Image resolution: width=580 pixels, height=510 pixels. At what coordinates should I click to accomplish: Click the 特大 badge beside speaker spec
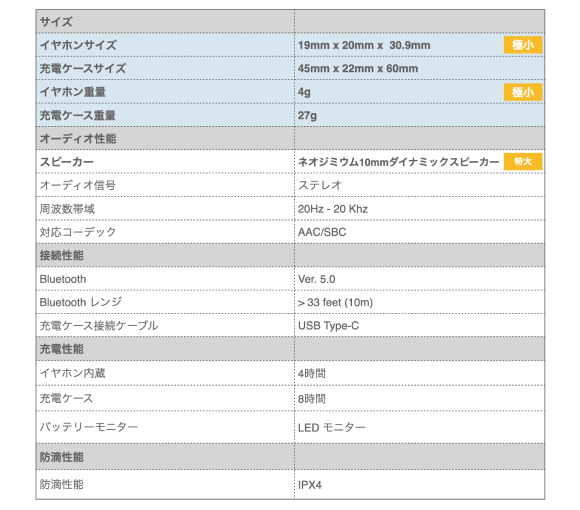pyautogui.click(x=523, y=162)
